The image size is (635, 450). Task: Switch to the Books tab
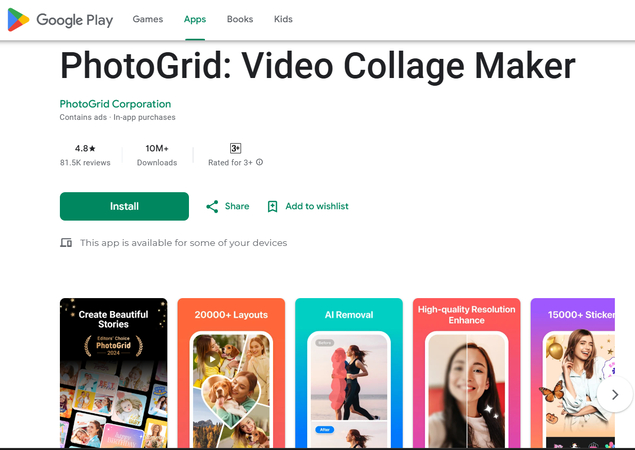click(x=240, y=19)
